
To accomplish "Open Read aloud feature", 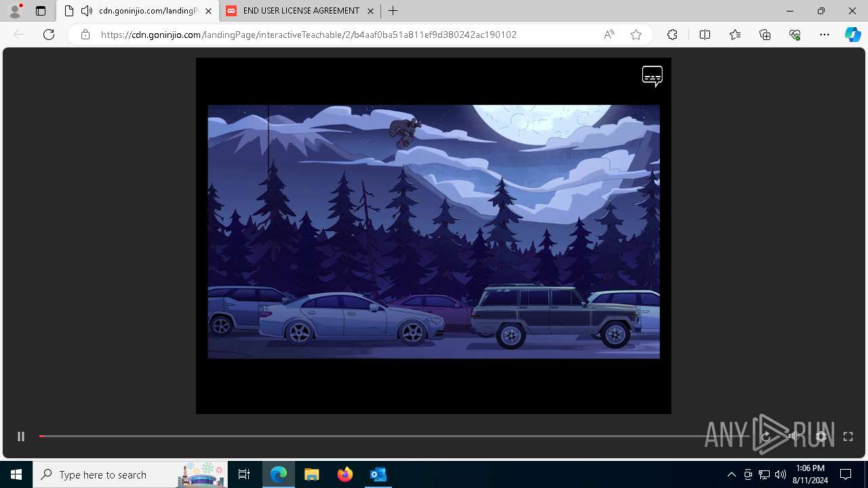I will pyautogui.click(x=609, y=35).
